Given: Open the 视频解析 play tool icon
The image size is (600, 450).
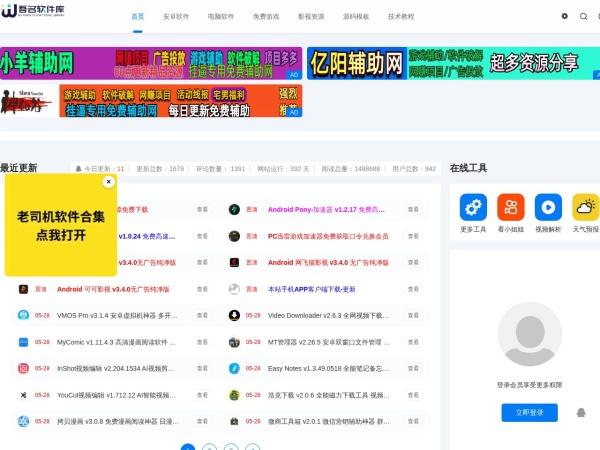Looking at the screenshot, I should tap(548, 207).
